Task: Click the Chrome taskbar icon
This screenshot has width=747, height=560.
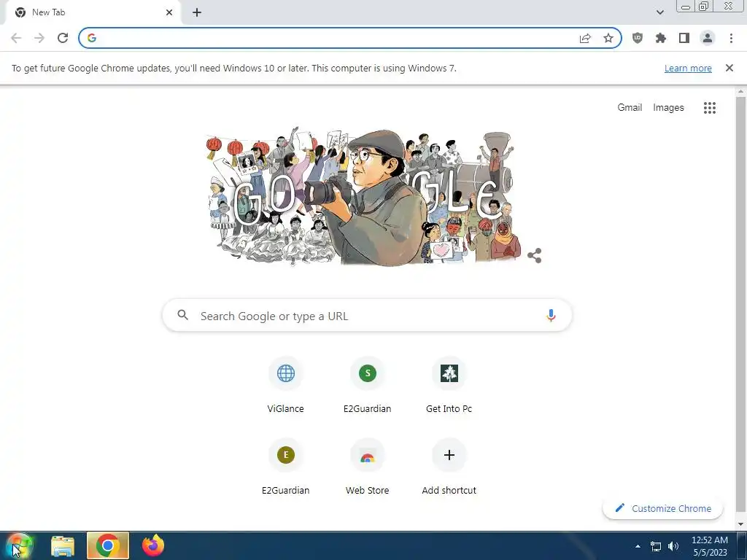Action: point(108,545)
